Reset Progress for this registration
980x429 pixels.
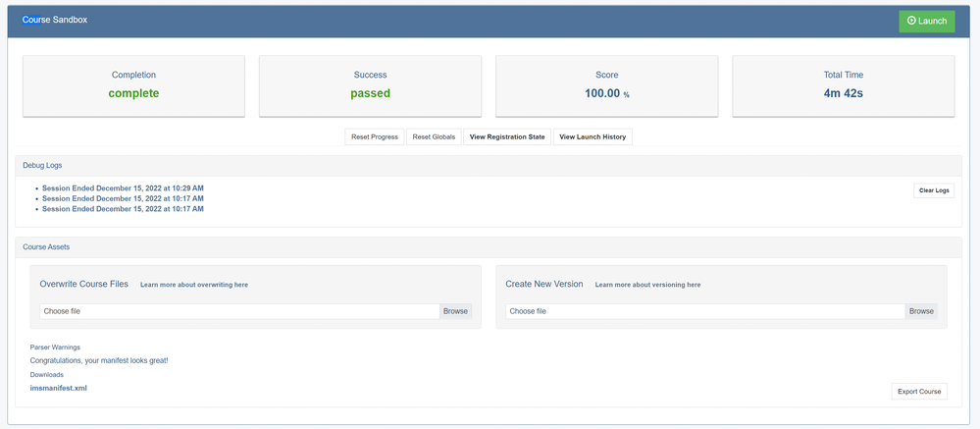coord(375,137)
